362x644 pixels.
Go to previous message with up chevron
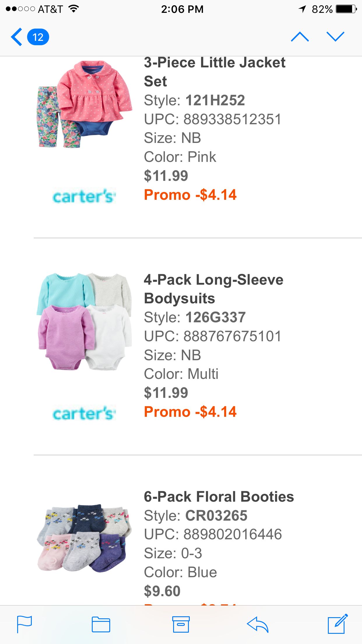click(x=300, y=37)
